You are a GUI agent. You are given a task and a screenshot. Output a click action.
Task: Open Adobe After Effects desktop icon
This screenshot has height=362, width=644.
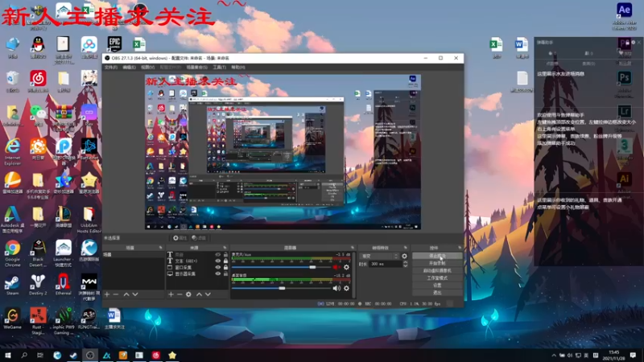[x=625, y=15]
